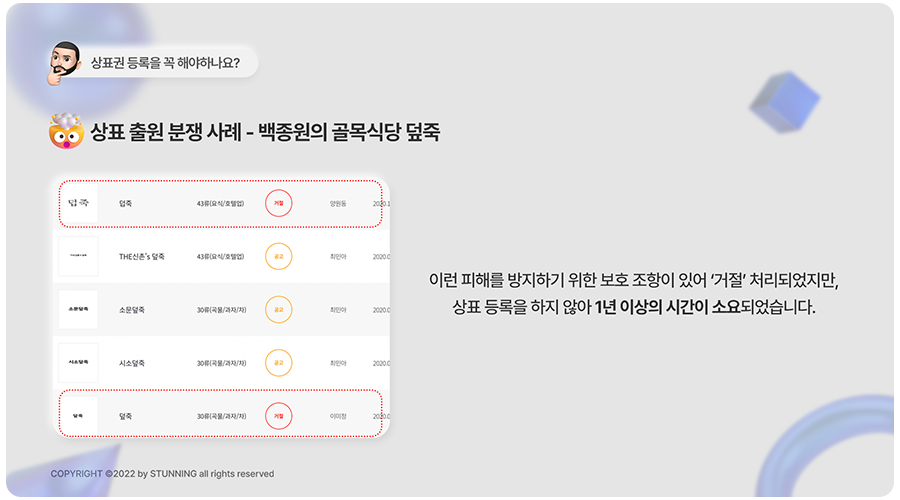Click the bold phrase '1년 이상의 시간이 소요'
The image size is (900, 500).
[x=668, y=307]
